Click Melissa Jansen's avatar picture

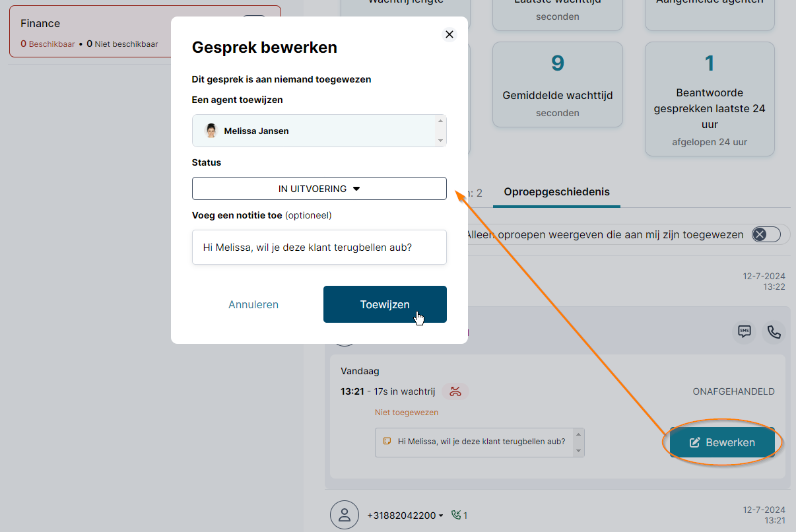(211, 131)
